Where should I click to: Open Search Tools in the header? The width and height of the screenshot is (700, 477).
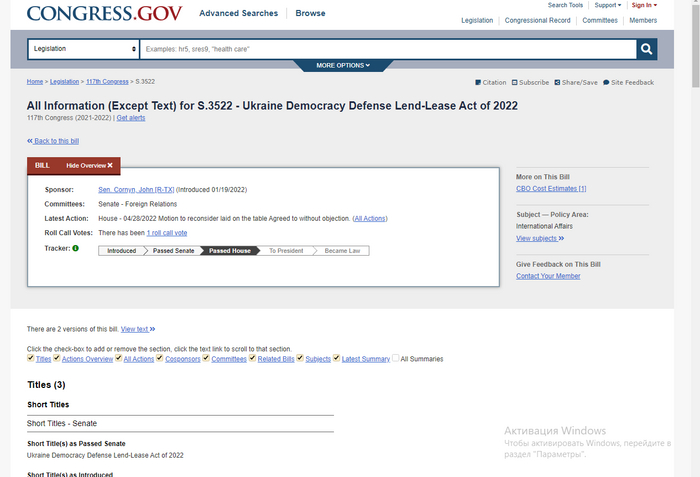tap(565, 5)
